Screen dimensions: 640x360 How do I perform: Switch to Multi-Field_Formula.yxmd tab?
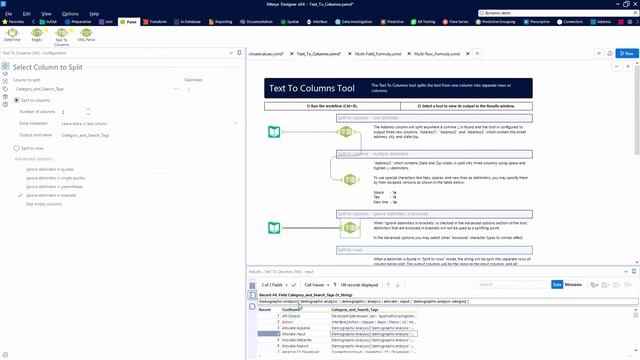tap(378, 54)
